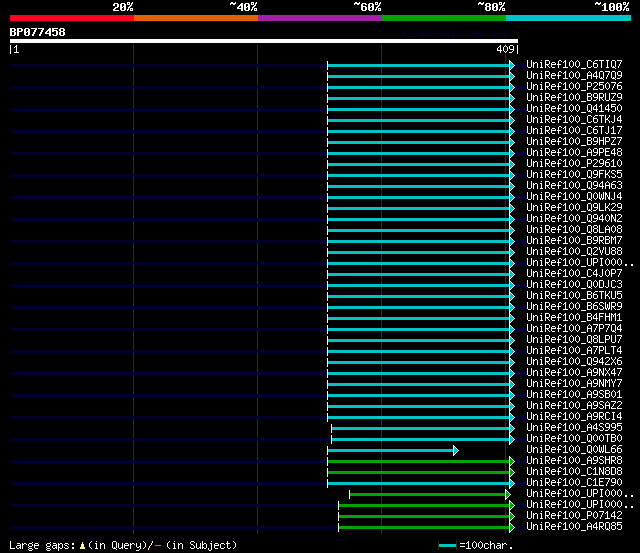Click the purple ~60% identity legend bar

pos(320,18)
